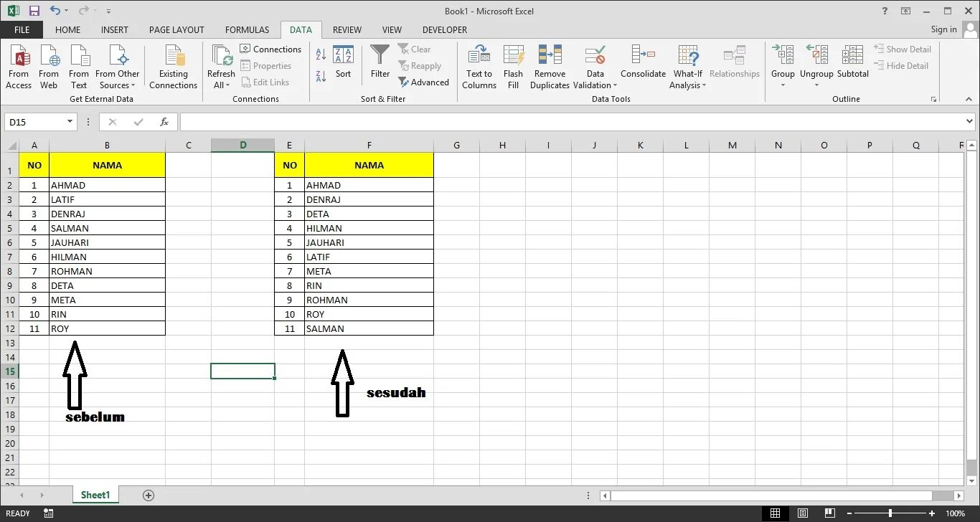Viewport: 980px width, 522px height.
Task: Switch to the FORMULAS tab
Action: tap(247, 29)
